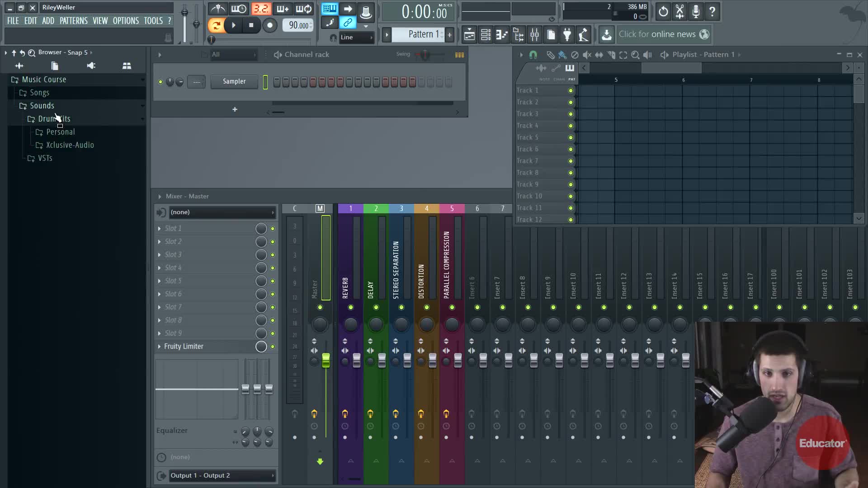Click the Record button
Image resolution: width=868 pixels, height=488 pixels.
[x=270, y=25]
